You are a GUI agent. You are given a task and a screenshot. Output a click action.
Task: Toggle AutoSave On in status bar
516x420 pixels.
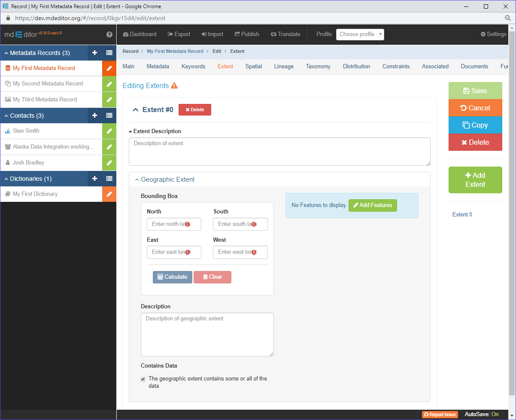[482, 414]
